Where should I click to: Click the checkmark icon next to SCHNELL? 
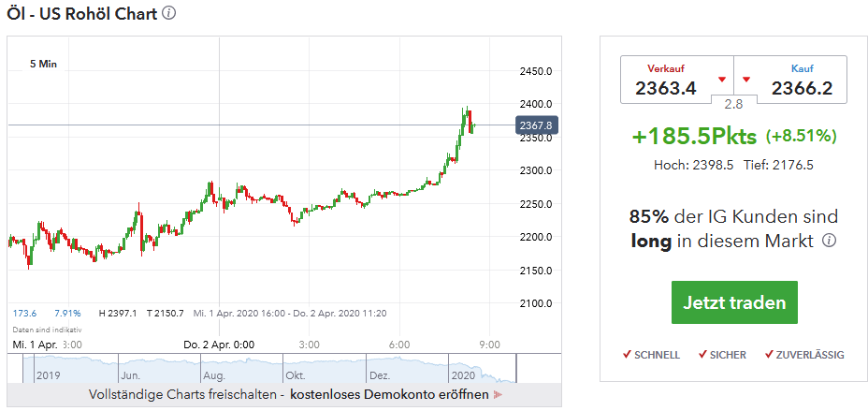[x=627, y=355]
